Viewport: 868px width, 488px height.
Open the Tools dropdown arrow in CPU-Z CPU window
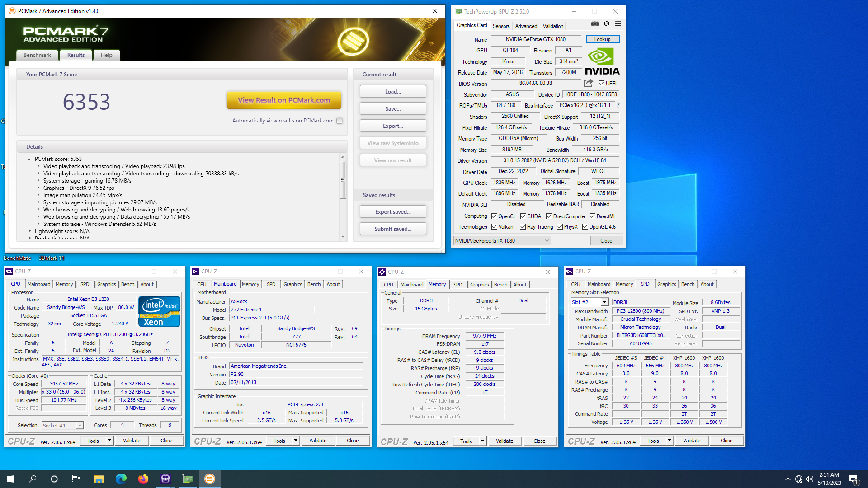click(x=109, y=441)
